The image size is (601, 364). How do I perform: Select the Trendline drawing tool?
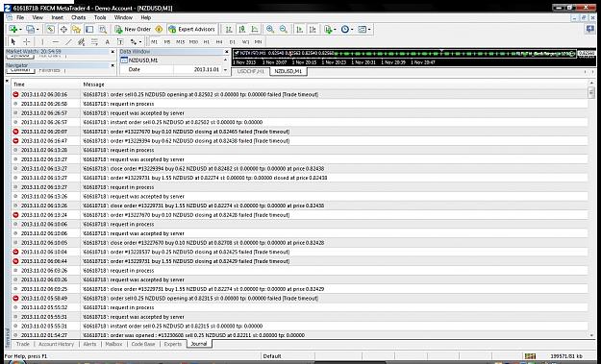click(68, 41)
